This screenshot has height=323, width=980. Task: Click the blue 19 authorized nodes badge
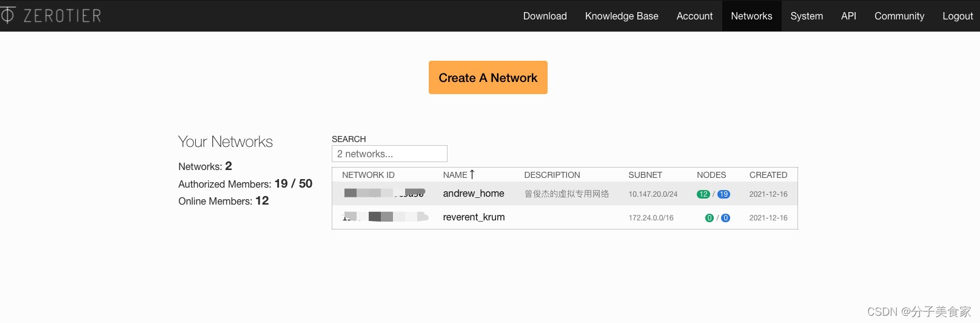723,194
